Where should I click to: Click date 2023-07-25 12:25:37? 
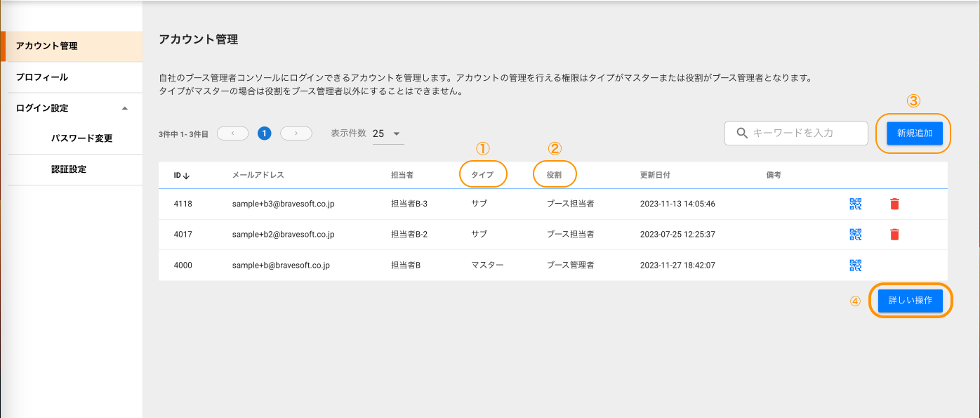point(677,234)
